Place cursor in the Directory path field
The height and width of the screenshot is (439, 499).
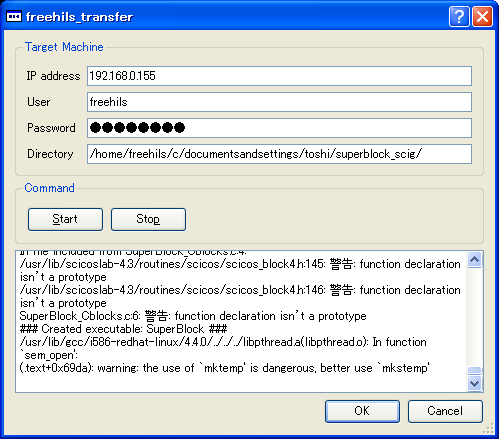[x=279, y=154]
